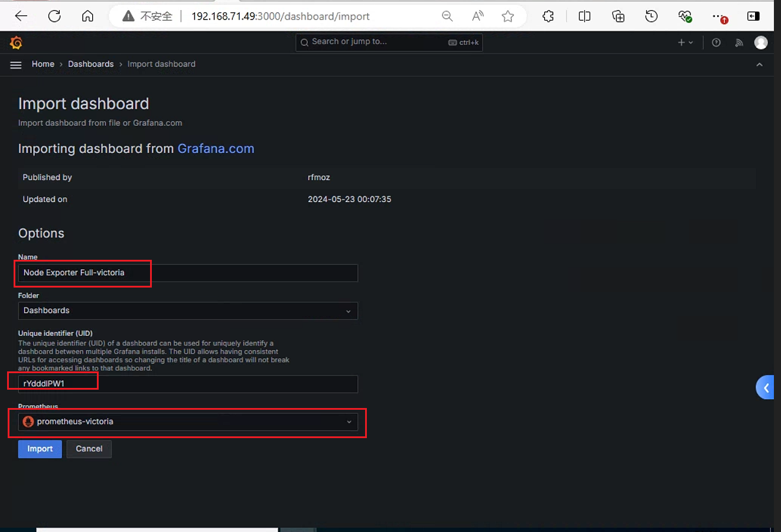
Task: Open the browser settings and more menu
Action: pos(719,17)
